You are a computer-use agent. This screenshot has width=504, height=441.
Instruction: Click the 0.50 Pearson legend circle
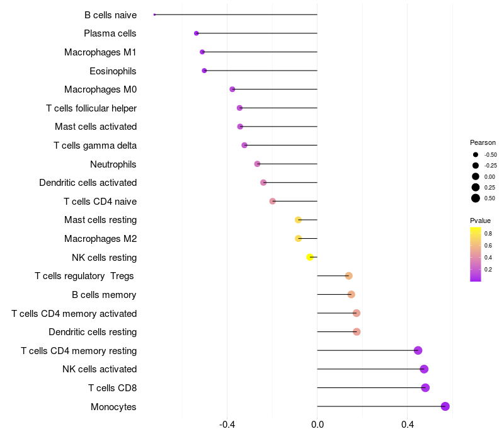coord(475,198)
